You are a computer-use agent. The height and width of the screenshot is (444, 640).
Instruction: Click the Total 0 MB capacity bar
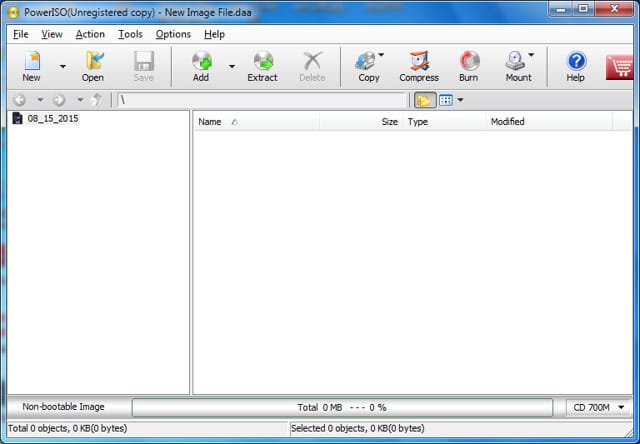[342, 407]
